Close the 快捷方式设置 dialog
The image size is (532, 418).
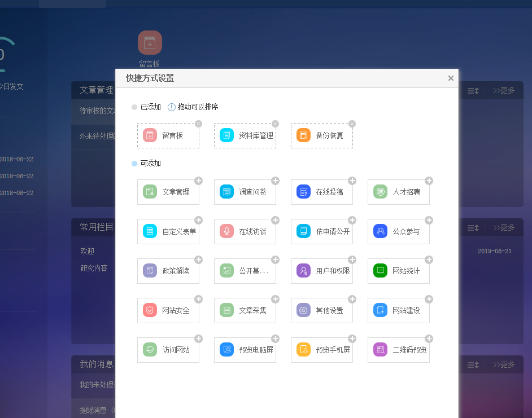(451, 78)
